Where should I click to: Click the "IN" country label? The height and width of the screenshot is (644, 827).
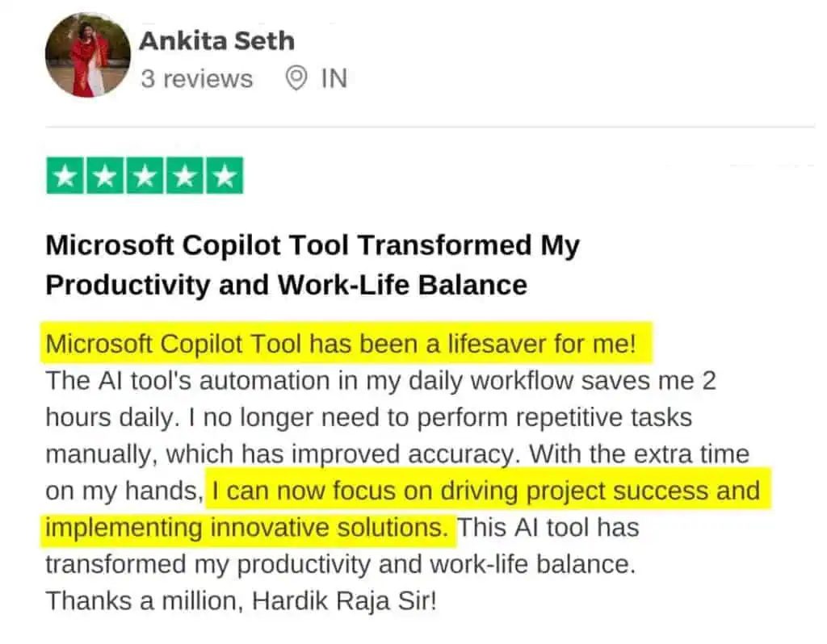(x=334, y=79)
